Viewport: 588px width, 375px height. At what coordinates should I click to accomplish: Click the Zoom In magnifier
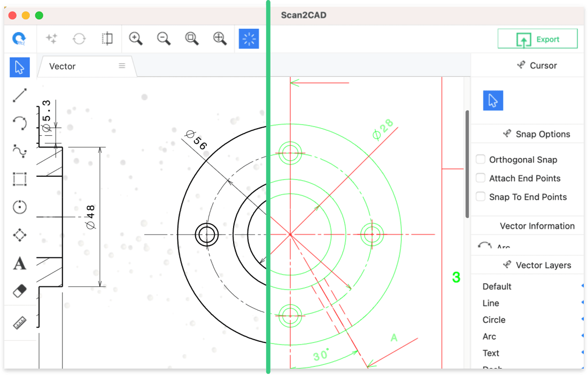(x=135, y=38)
